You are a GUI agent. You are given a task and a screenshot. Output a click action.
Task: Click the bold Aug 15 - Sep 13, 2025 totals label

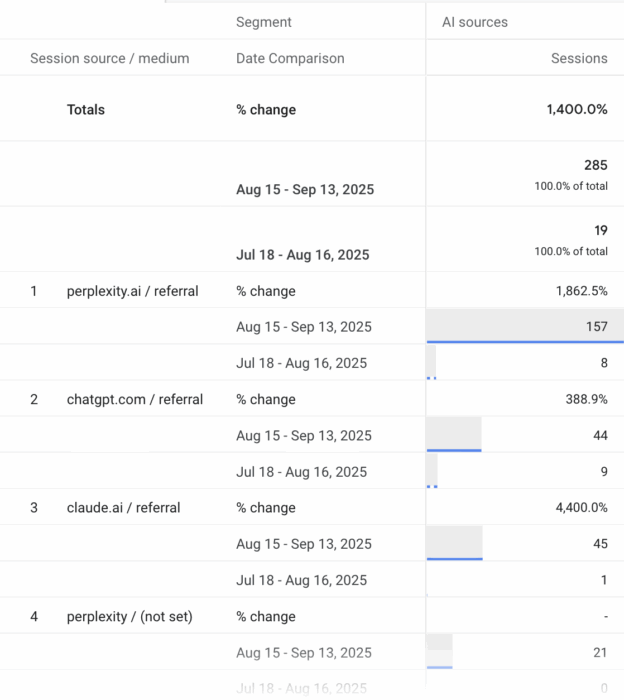pyautogui.click(x=305, y=189)
